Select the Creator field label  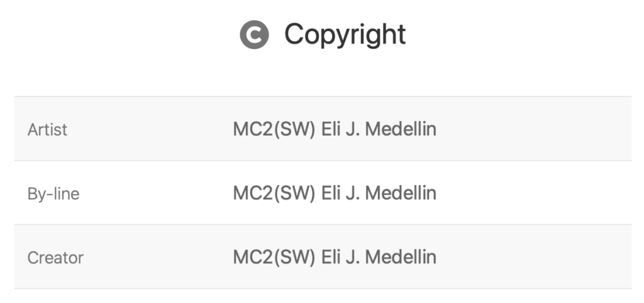coord(55,258)
